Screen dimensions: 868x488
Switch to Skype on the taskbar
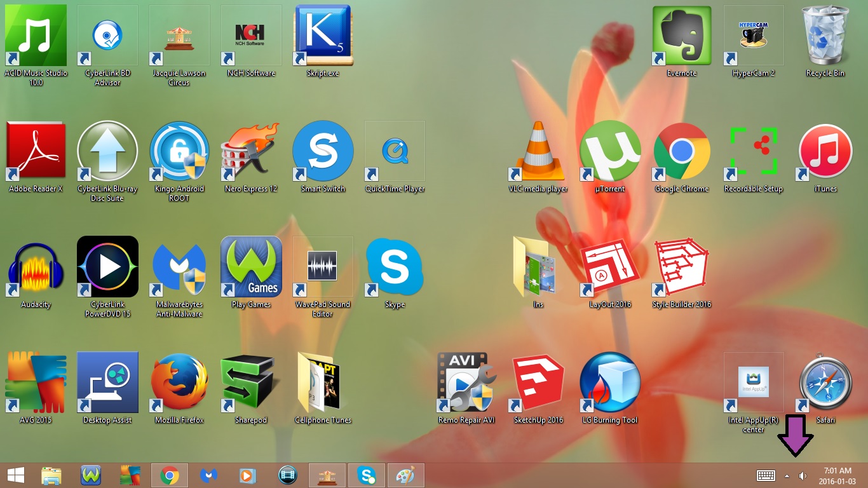(367, 475)
